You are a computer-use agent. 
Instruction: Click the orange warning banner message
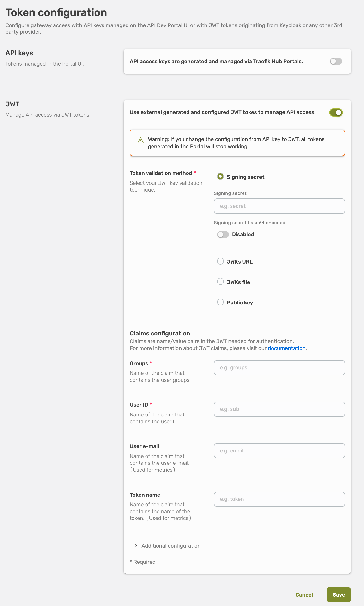coord(236,143)
